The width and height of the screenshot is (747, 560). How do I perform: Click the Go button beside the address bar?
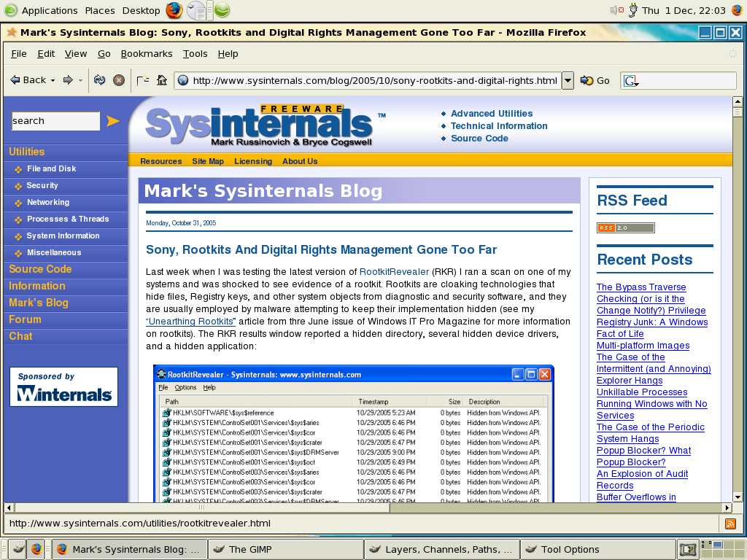point(595,80)
